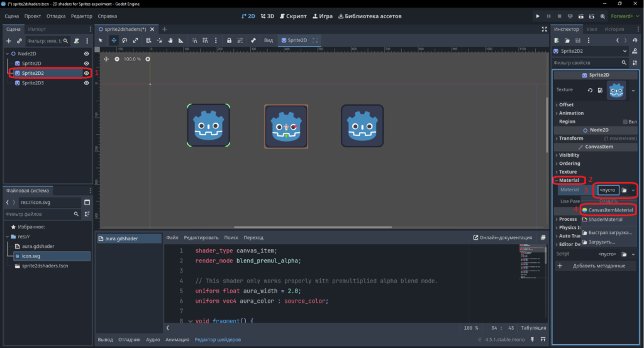The width and height of the screenshot is (644, 348).
Task: Pick the Ruler measuring tool
Action: [x=180, y=40]
